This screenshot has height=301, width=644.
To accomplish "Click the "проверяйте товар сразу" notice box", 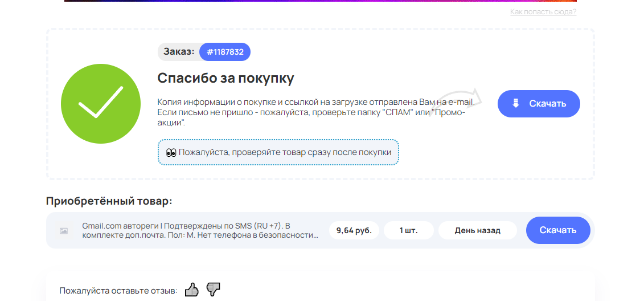I will (x=278, y=152).
